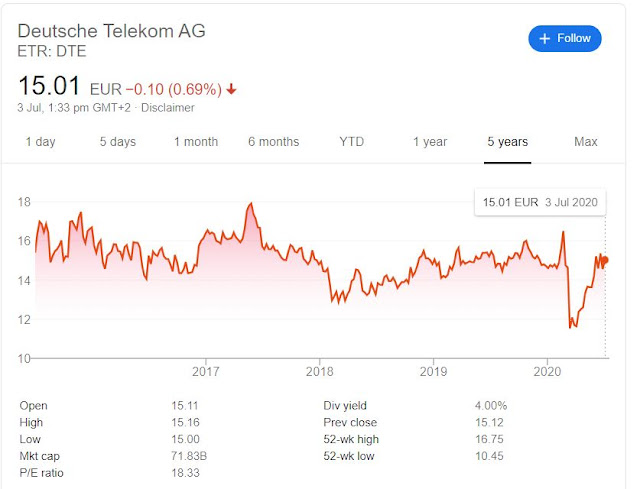Image resolution: width=640 pixels, height=489 pixels.
Task: Click the Deutsche Telekom AG title
Action: 111,31
